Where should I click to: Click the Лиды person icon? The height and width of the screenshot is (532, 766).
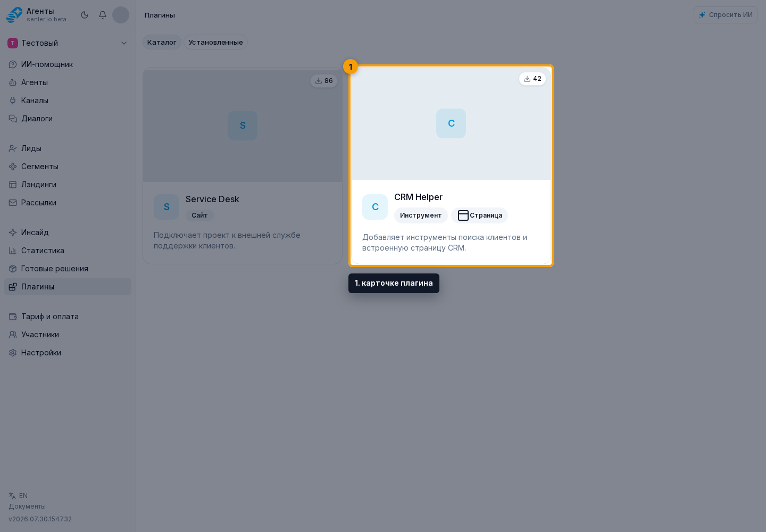pos(13,148)
